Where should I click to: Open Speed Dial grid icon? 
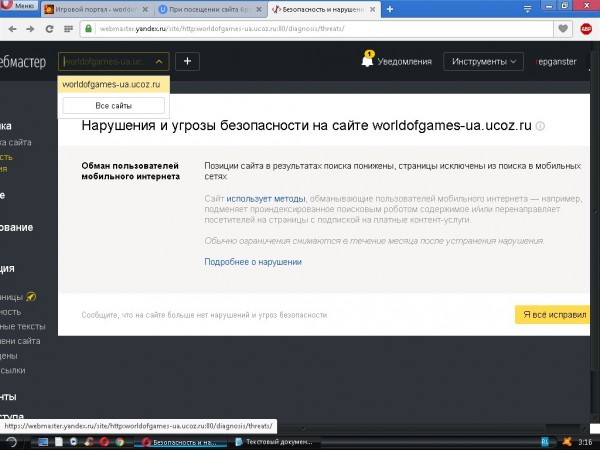[68, 29]
